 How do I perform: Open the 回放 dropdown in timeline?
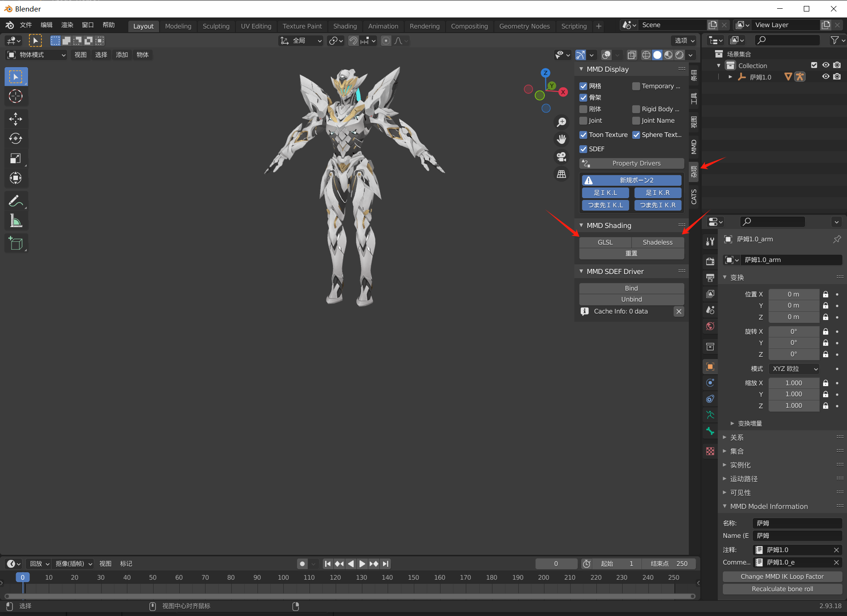coord(39,564)
